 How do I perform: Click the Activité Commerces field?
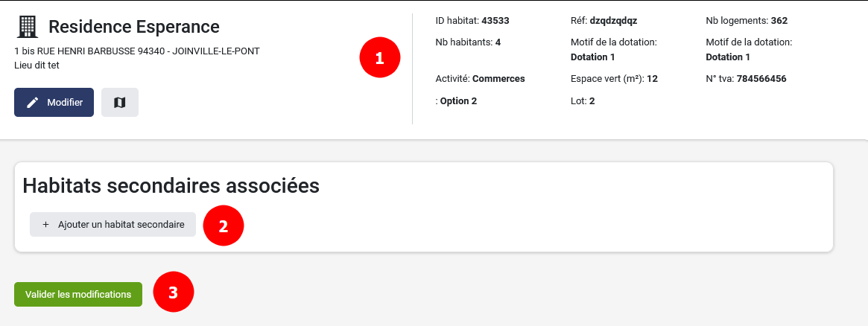pyautogui.click(x=480, y=78)
